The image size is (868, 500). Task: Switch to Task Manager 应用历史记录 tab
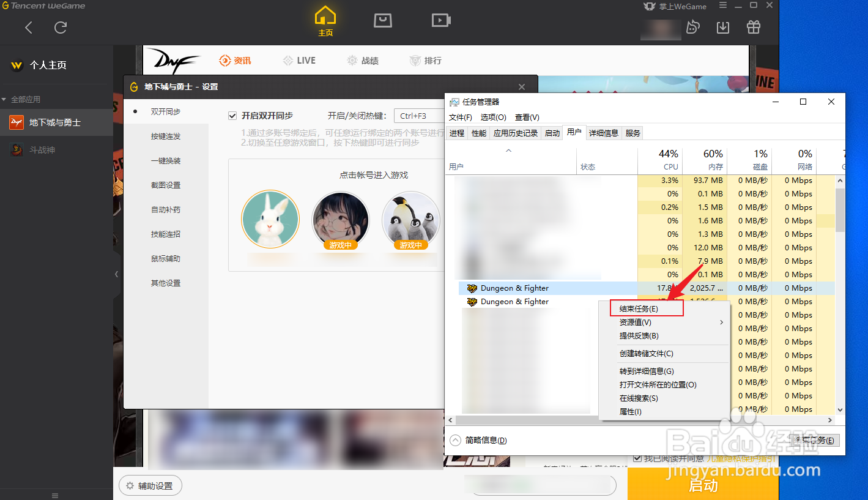click(516, 133)
